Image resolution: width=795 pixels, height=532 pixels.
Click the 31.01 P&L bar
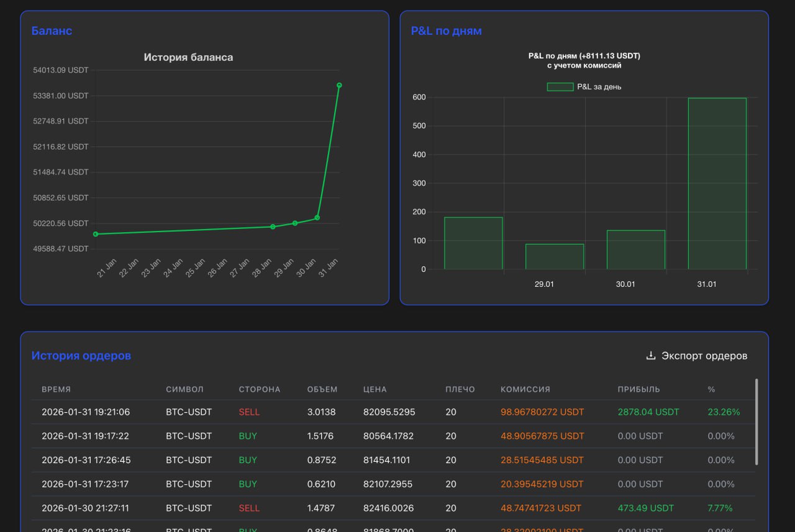pos(717,184)
